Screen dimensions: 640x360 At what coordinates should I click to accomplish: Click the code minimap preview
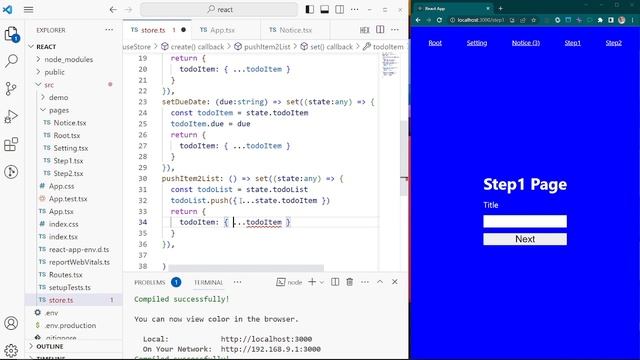[x=390, y=65]
